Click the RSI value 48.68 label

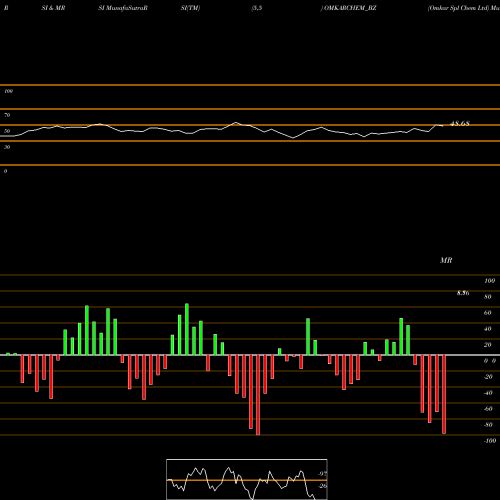coord(460,124)
